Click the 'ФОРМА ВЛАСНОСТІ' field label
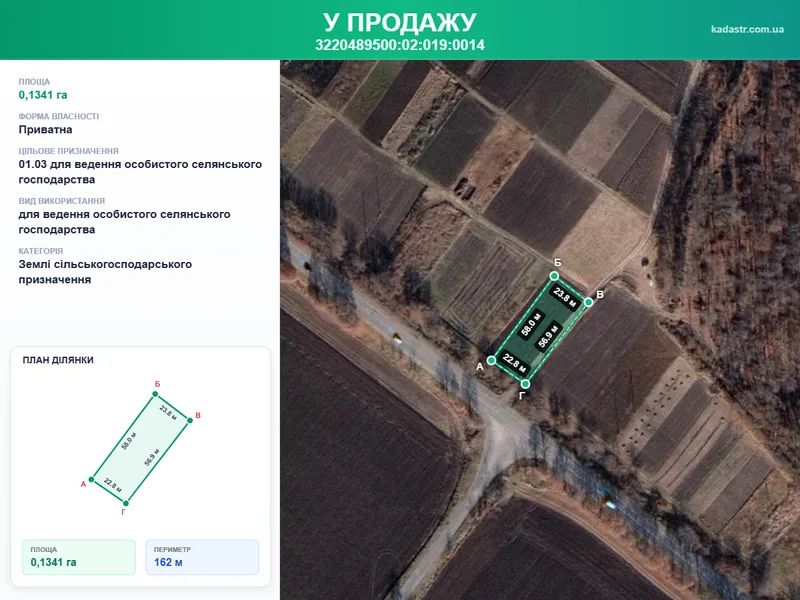The image size is (800, 600). (x=59, y=116)
